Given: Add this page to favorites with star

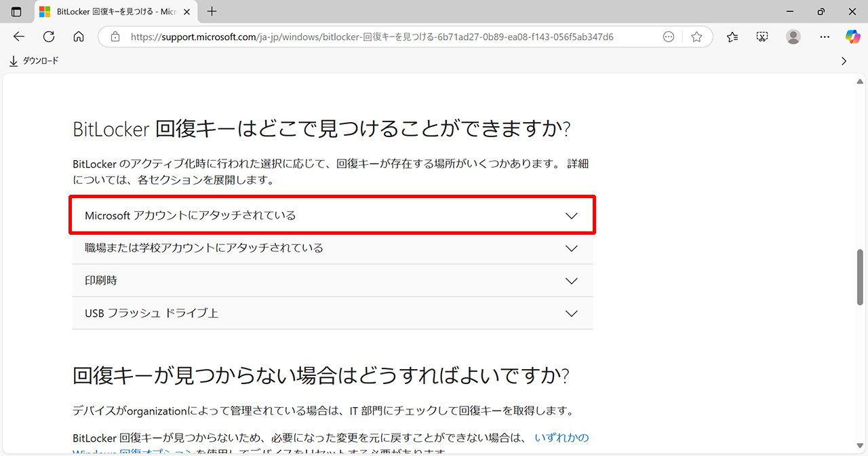Looking at the screenshot, I should tap(696, 37).
